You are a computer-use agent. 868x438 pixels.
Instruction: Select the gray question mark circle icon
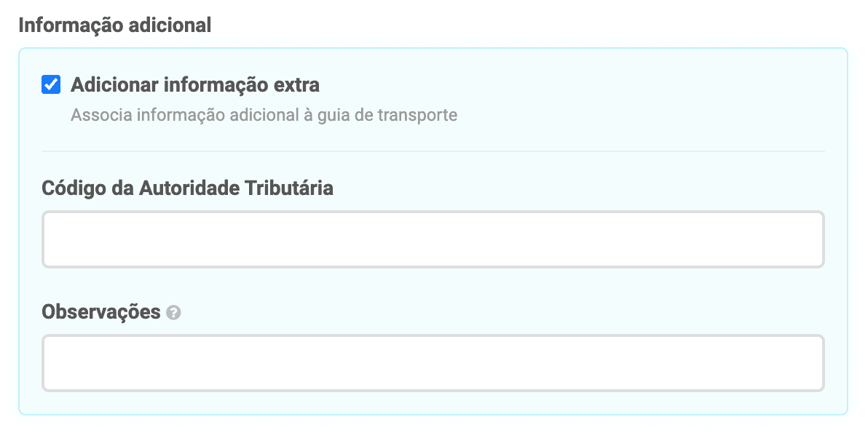173,313
